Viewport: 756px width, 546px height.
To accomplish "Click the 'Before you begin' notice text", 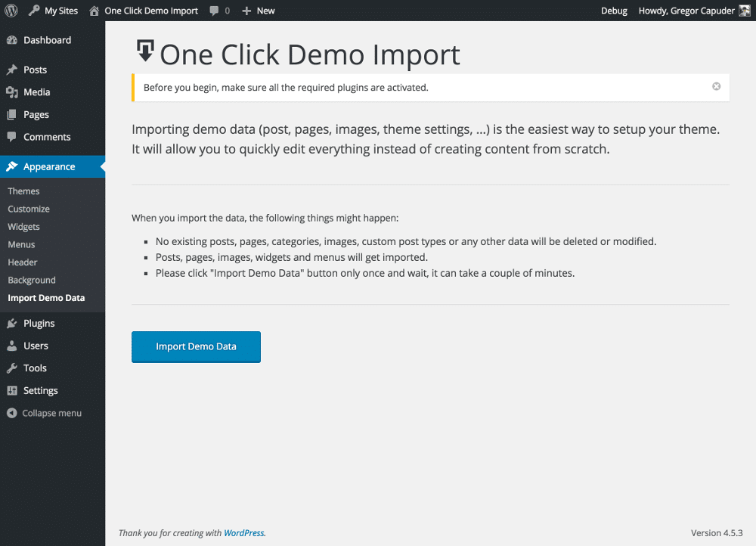I will tap(286, 88).
